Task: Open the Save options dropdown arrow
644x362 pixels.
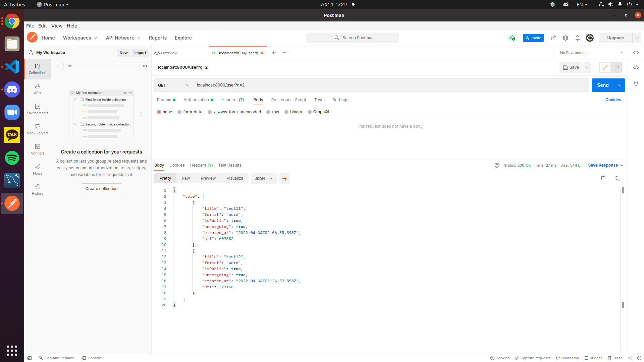Action: click(587, 67)
